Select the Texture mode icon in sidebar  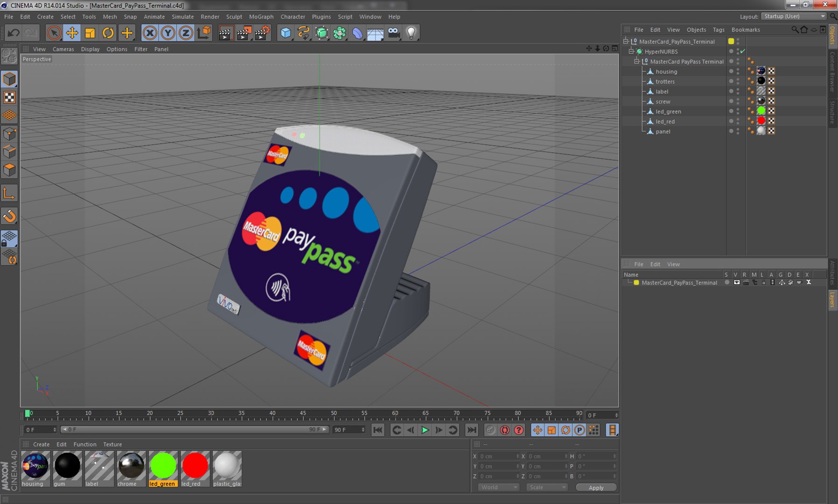coord(9,97)
